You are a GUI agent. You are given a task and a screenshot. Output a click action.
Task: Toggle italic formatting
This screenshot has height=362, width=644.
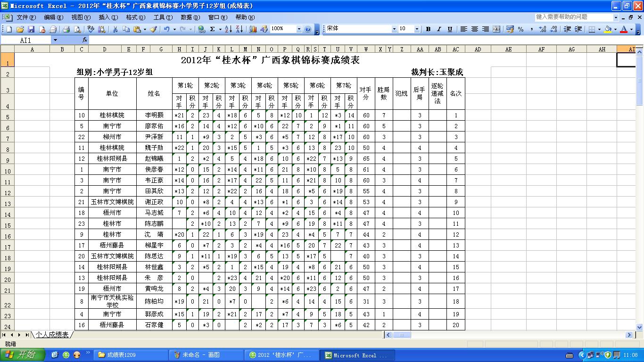[439, 29]
